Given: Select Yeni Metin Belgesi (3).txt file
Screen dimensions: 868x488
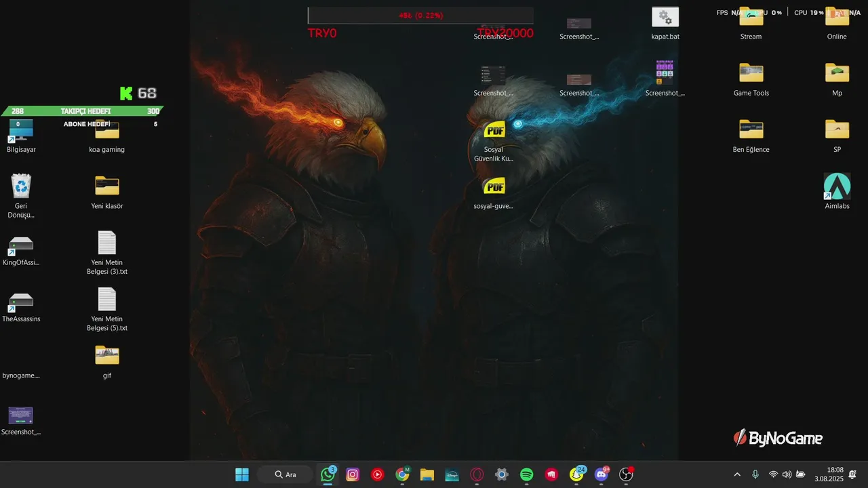Looking at the screenshot, I should [107, 253].
